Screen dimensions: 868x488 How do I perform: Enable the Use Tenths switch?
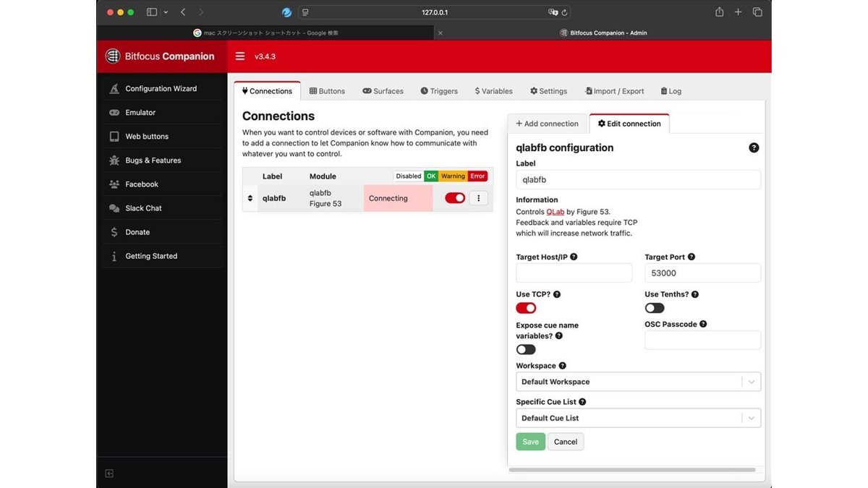[x=655, y=308]
